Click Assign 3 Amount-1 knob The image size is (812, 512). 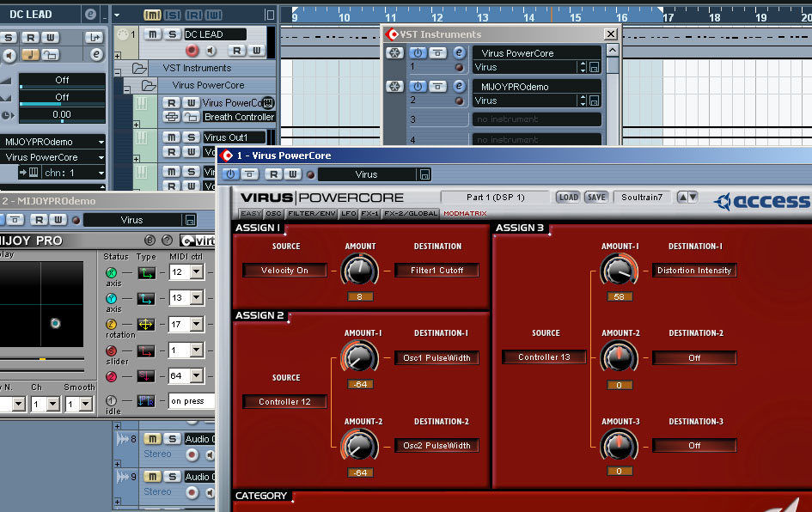pos(619,270)
